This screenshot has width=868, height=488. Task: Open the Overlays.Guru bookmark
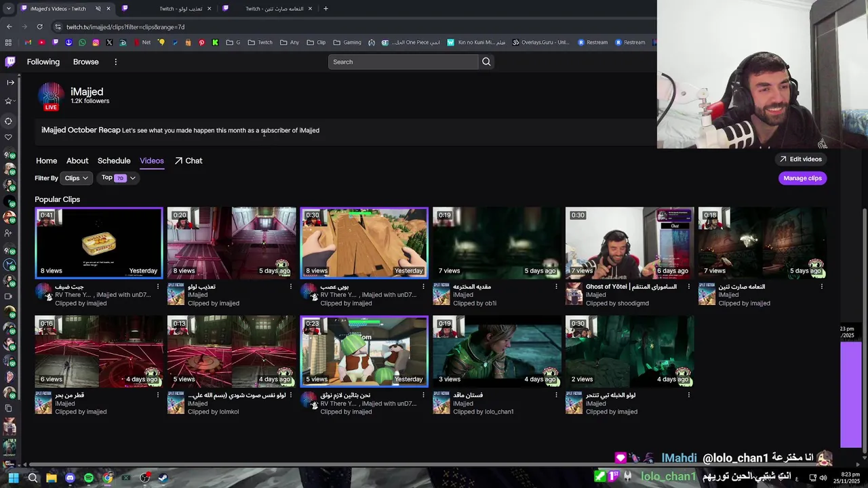[540, 42]
